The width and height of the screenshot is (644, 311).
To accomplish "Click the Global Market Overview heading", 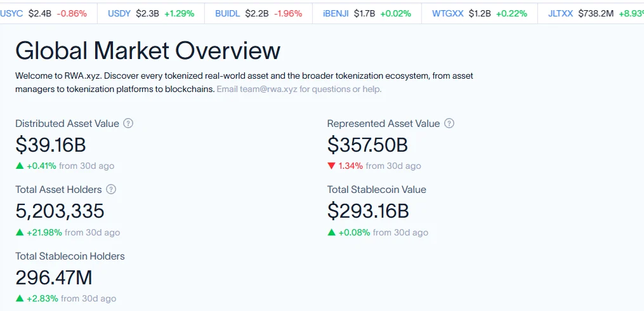I will 148,51.
